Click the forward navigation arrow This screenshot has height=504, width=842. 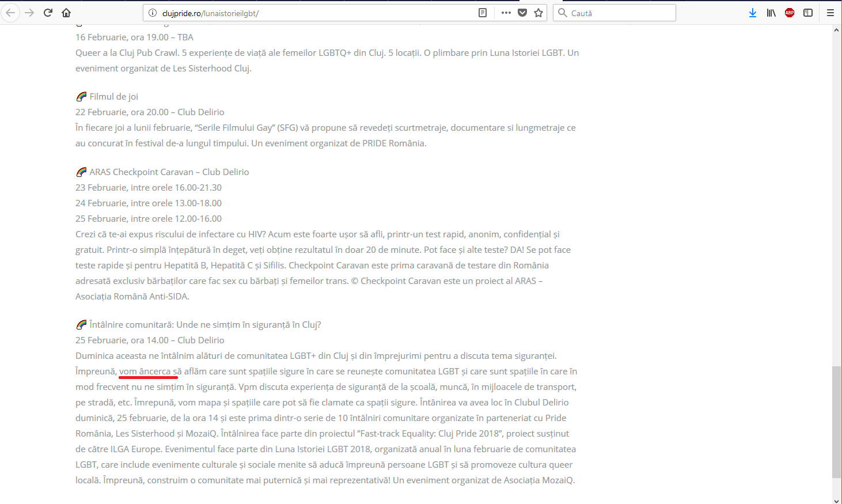(x=29, y=13)
